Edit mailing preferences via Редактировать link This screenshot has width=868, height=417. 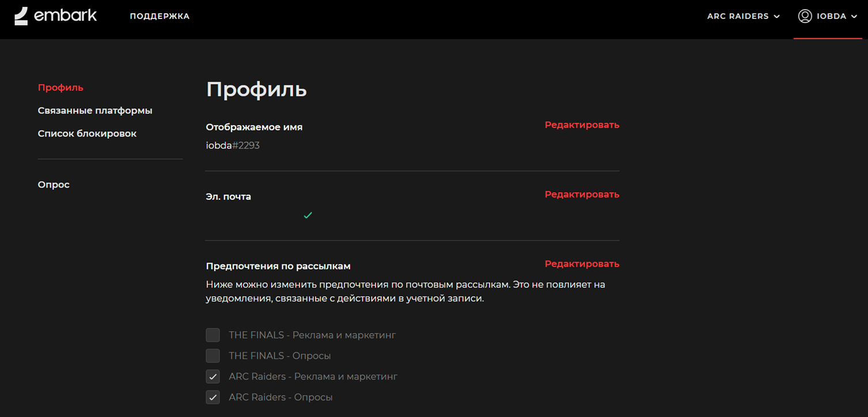(x=582, y=264)
